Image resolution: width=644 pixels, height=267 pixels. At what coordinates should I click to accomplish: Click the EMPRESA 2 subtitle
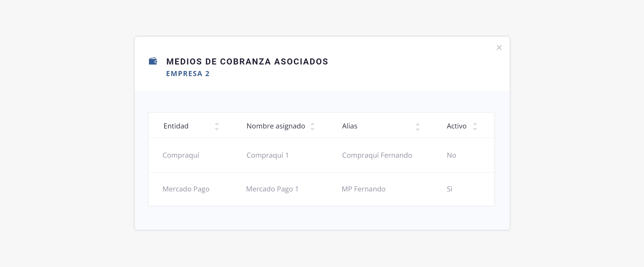[188, 74]
